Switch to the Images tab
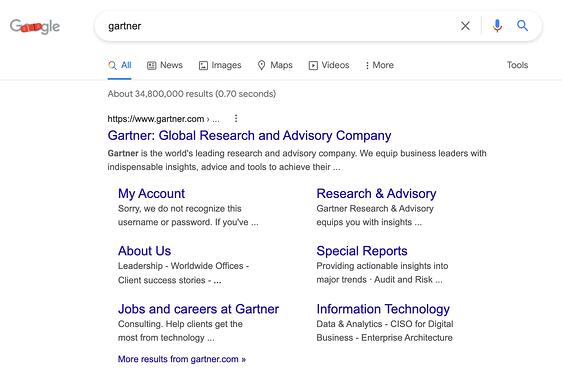The height and width of the screenshot is (383, 562). tap(220, 65)
